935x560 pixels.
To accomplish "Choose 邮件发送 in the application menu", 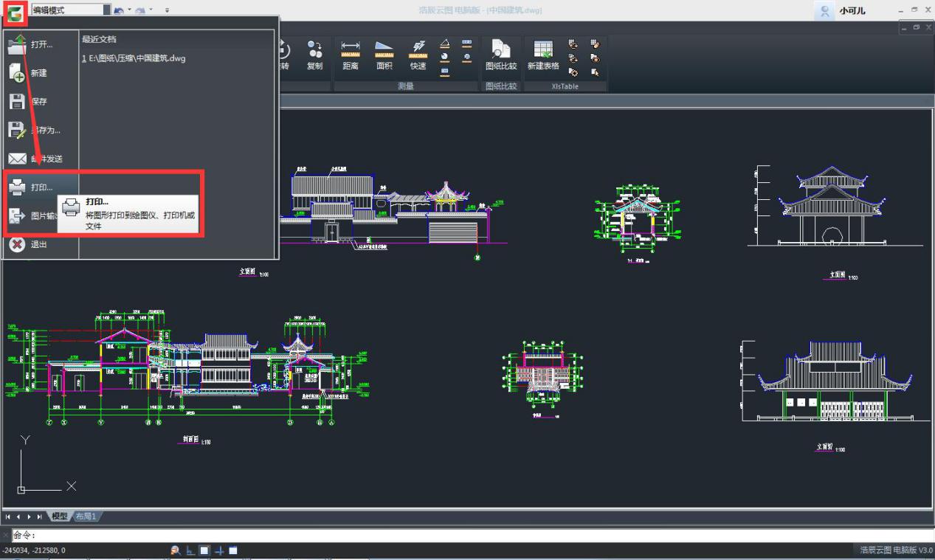I will (x=40, y=159).
